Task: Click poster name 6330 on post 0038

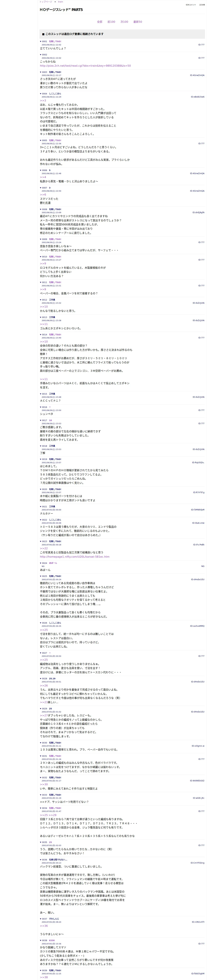Action: [x=52, y=940]
